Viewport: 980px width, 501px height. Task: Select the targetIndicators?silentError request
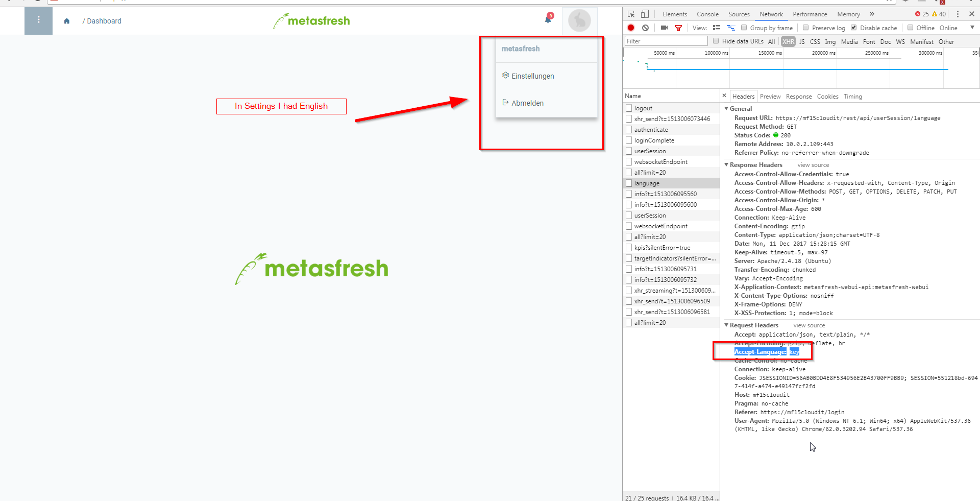[671, 258]
